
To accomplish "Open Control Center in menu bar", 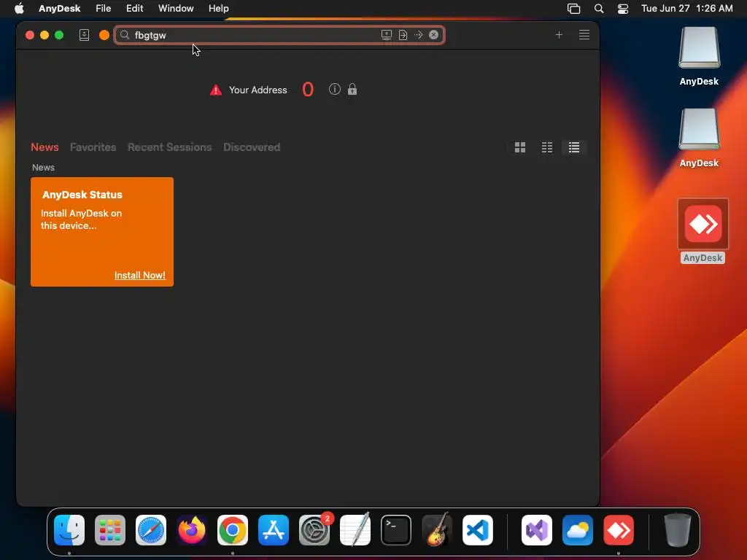I will (x=623, y=9).
